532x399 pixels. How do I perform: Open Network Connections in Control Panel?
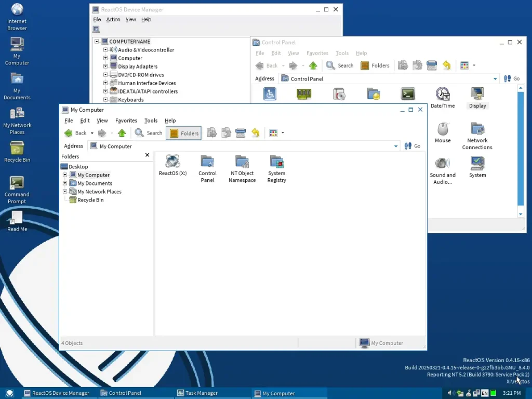[477, 136]
